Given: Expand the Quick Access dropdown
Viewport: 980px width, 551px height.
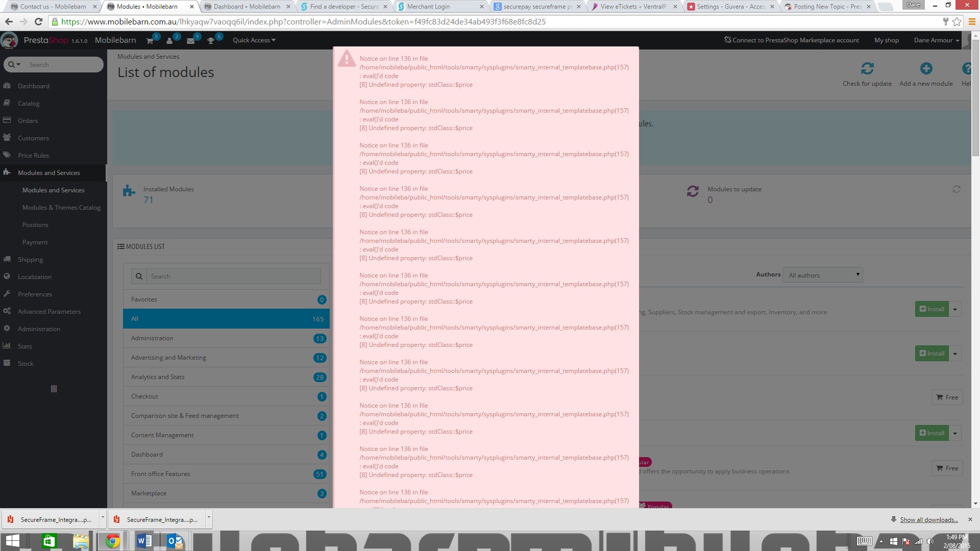Looking at the screenshot, I should (254, 40).
